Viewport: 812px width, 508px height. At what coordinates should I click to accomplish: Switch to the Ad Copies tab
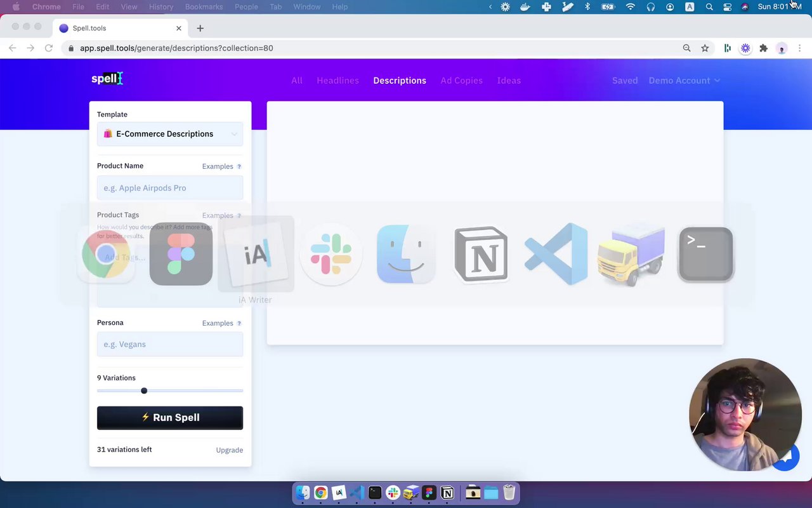[462, 81]
